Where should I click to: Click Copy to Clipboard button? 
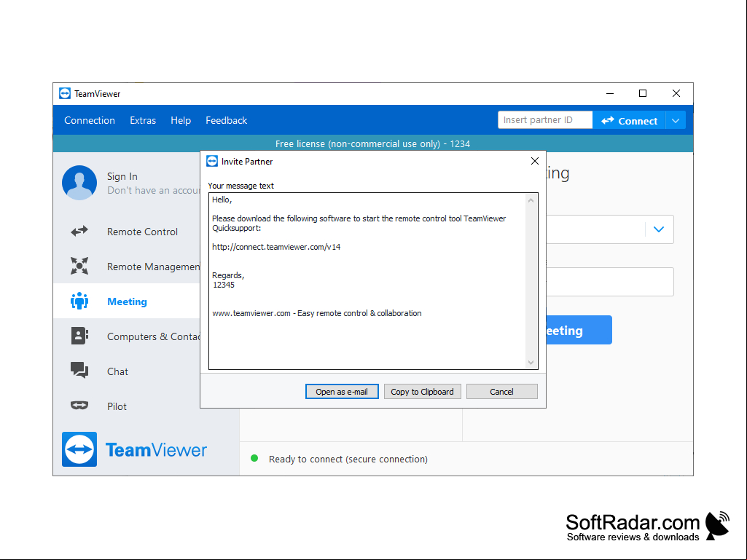pyautogui.click(x=422, y=392)
